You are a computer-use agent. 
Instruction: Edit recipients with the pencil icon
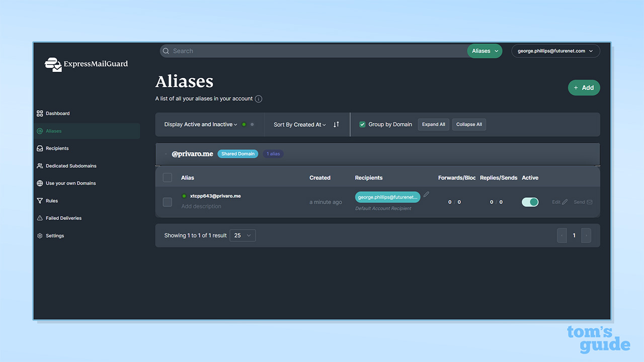tap(426, 193)
